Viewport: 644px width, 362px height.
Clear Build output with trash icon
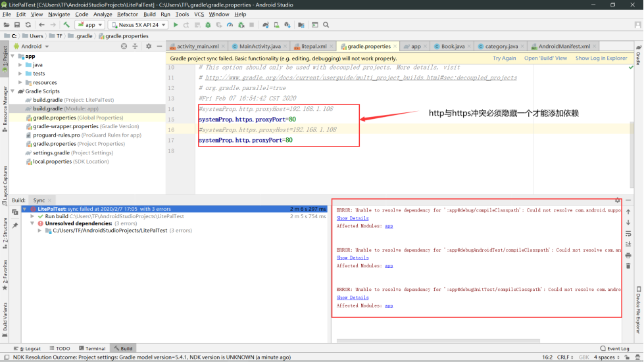pos(628,266)
